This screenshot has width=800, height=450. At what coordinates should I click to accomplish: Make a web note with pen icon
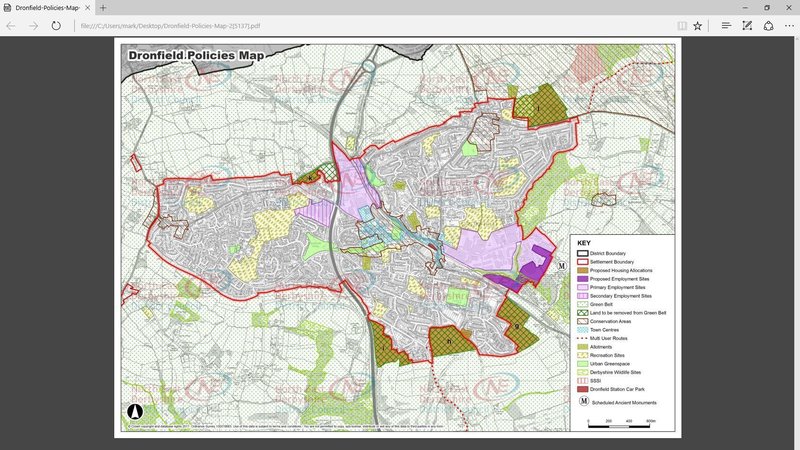tap(747, 25)
